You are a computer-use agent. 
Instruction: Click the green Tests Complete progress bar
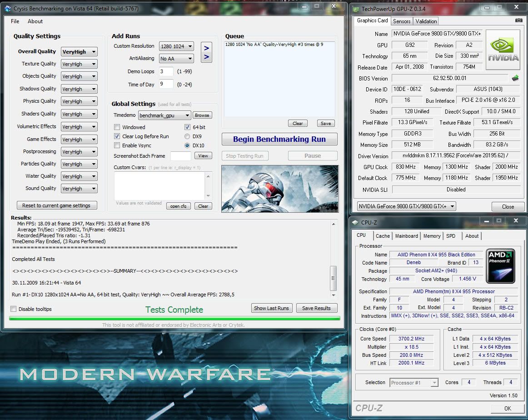pos(174,318)
